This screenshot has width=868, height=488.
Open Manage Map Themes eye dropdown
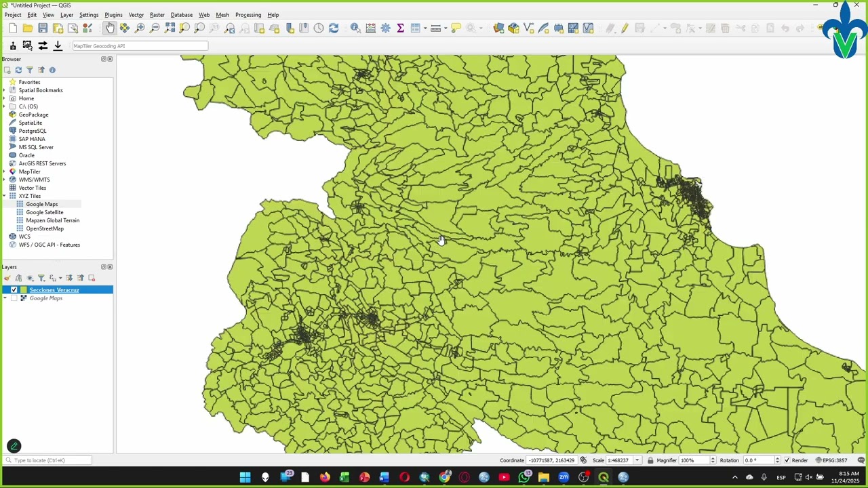30,278
